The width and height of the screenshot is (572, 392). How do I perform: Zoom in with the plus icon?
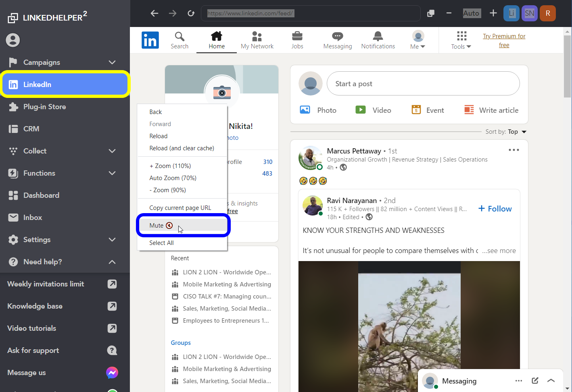click(493, 13)
